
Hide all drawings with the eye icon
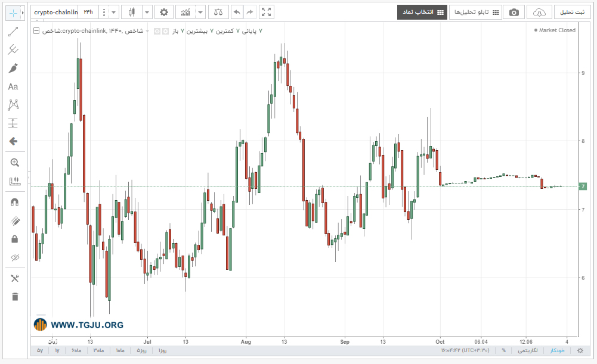pos(15,257)
